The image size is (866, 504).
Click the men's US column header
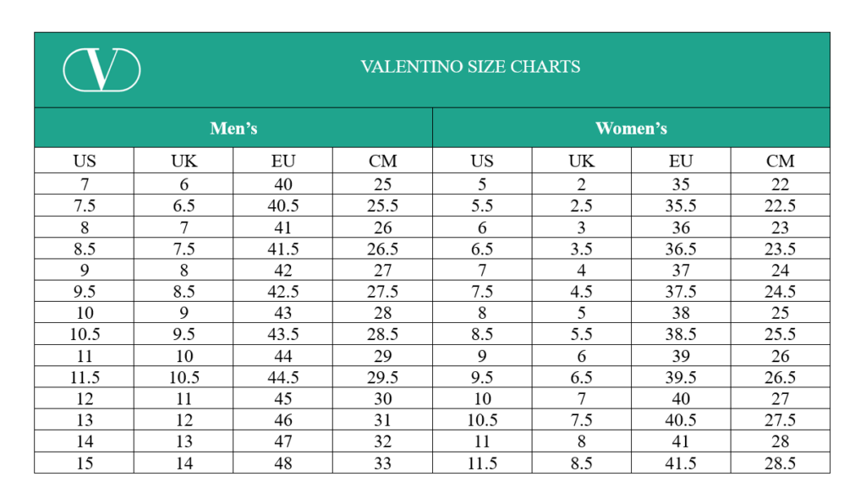pos(84,161)
